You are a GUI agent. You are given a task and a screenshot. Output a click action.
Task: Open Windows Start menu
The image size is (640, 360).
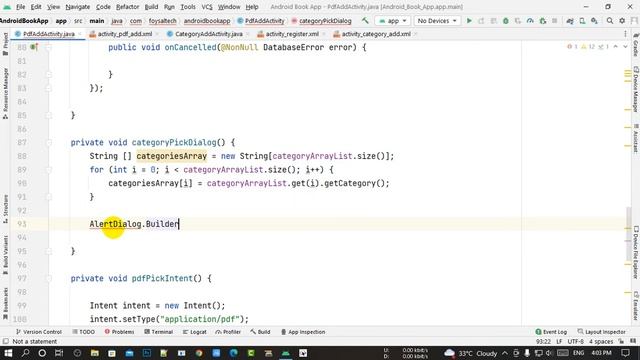pos(8,353)
